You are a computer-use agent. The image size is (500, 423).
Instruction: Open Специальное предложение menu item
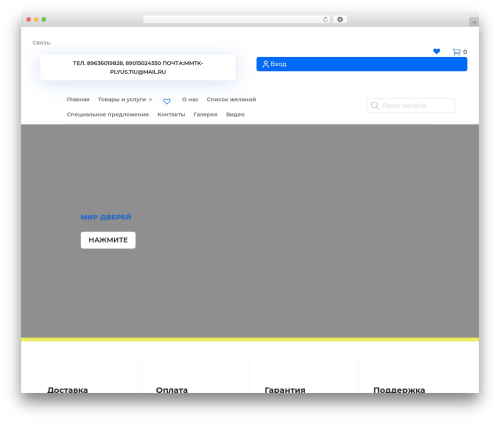click(x=108, y=114)
